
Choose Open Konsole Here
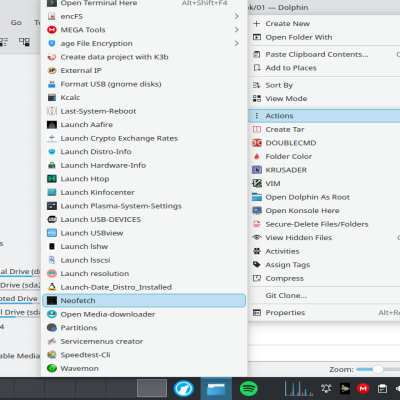[324, 211]
